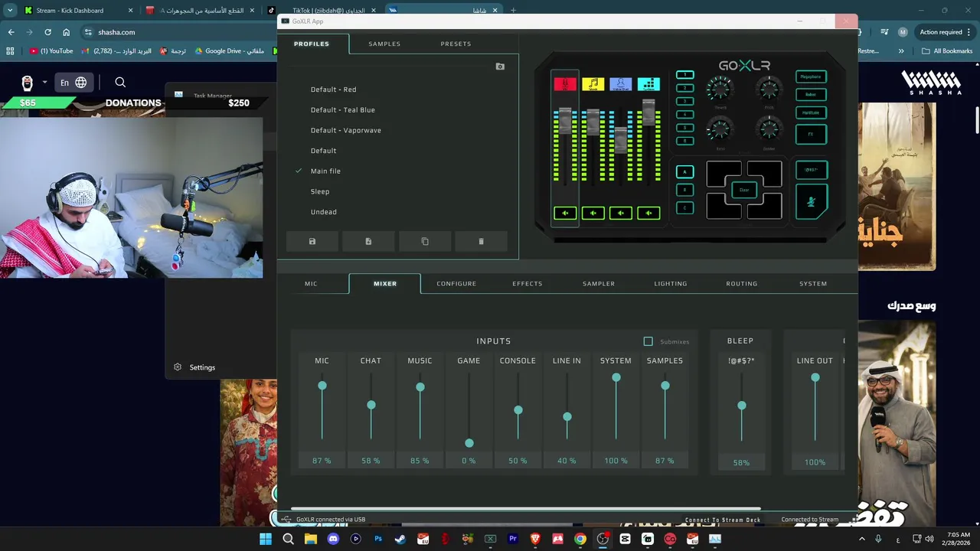Open Steam from the taskbar
The height and width of the screenshot is (551, 980).
click(x=400, y=539)
